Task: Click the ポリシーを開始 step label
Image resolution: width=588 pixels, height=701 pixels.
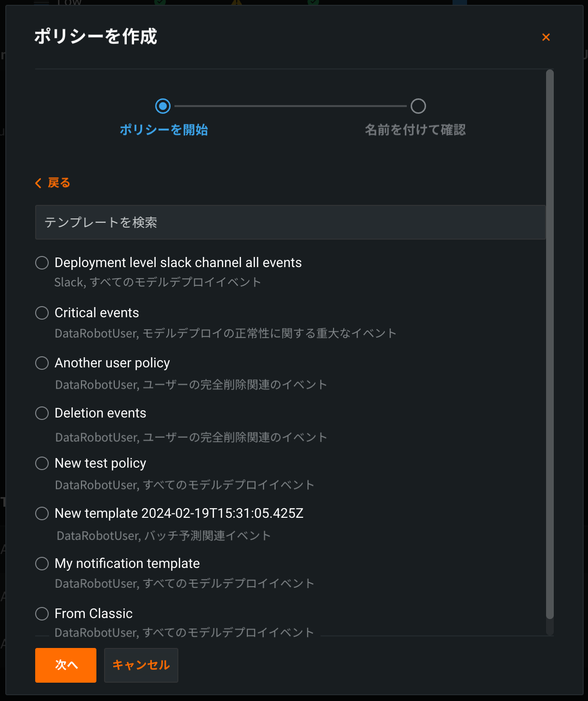Action: click(x=163, y=130)
